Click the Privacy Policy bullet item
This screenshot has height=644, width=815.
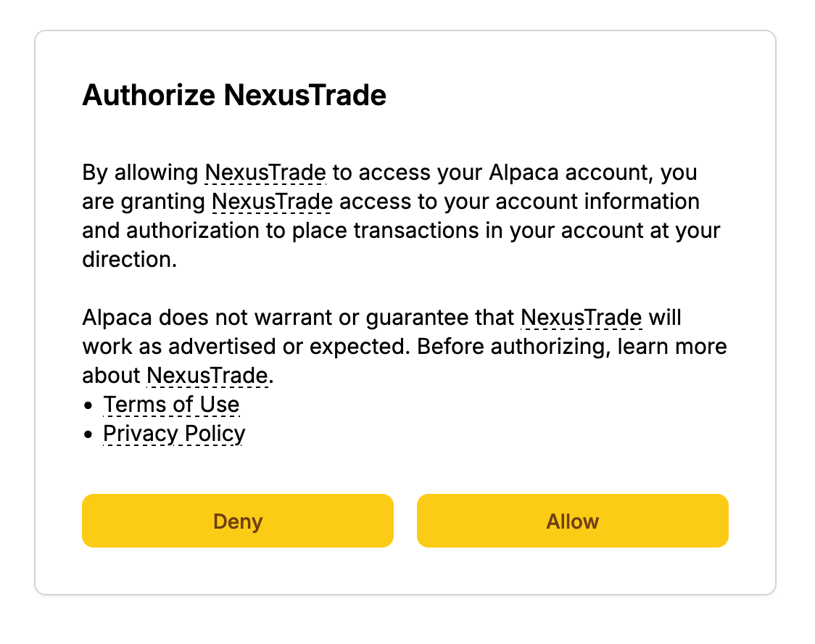pyautogui.click(x=174, y=434)
